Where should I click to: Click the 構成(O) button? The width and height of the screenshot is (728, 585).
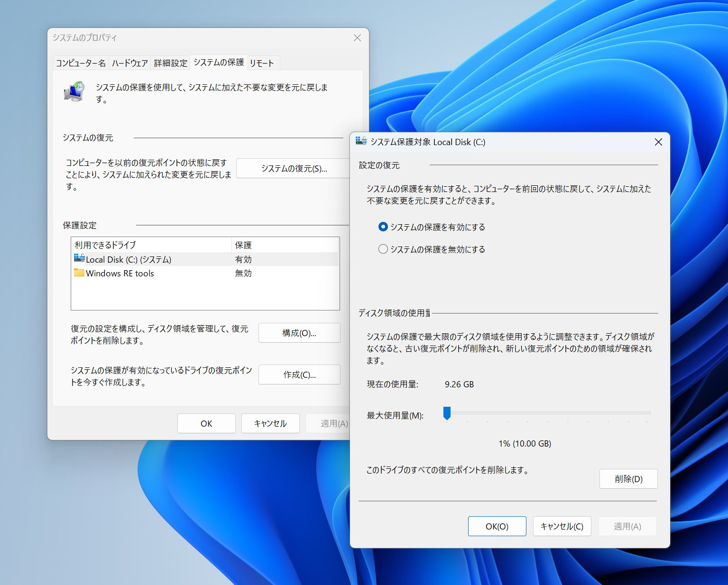point(299,332)
